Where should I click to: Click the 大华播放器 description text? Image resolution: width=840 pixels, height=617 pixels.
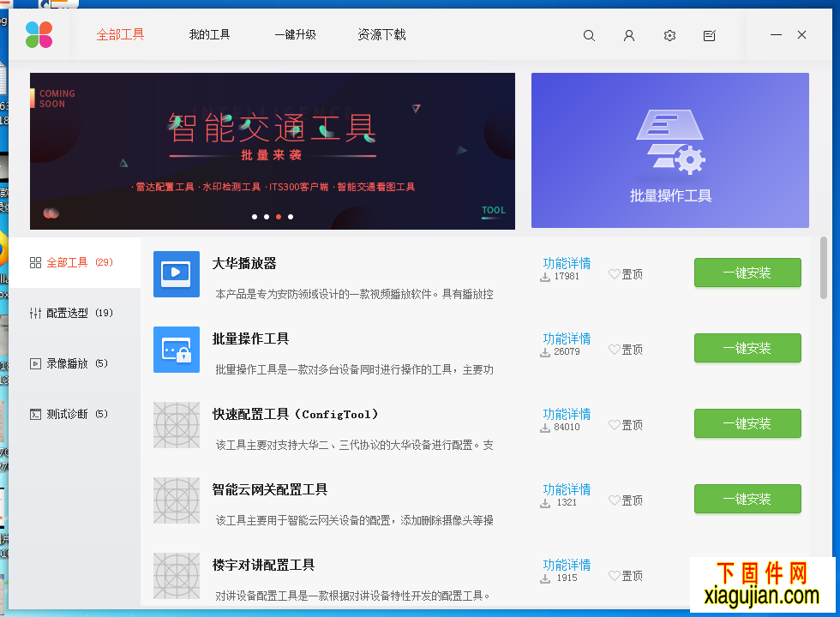pos(354,295)
